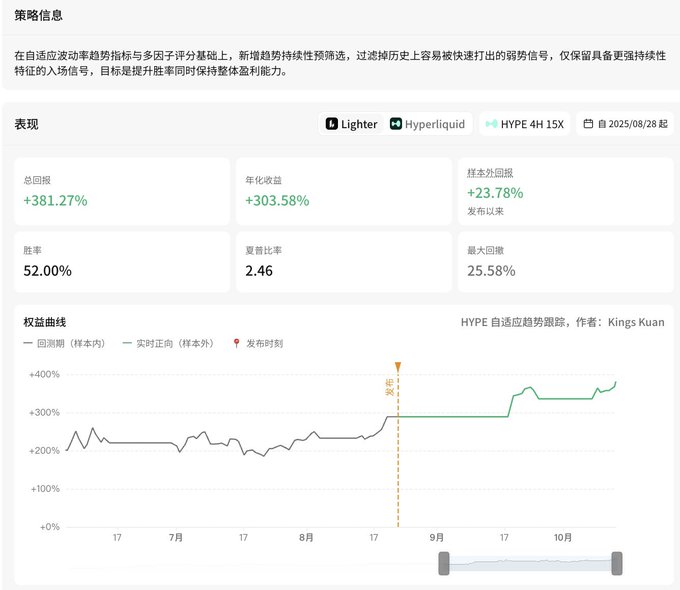Click the Lighter logo icon
680x590 pixels.
332,124
